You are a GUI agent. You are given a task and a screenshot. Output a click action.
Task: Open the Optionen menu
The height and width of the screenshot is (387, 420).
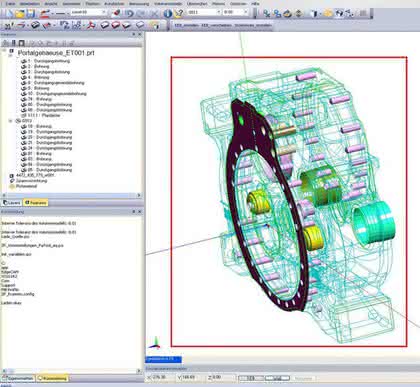tap(238, 4)
